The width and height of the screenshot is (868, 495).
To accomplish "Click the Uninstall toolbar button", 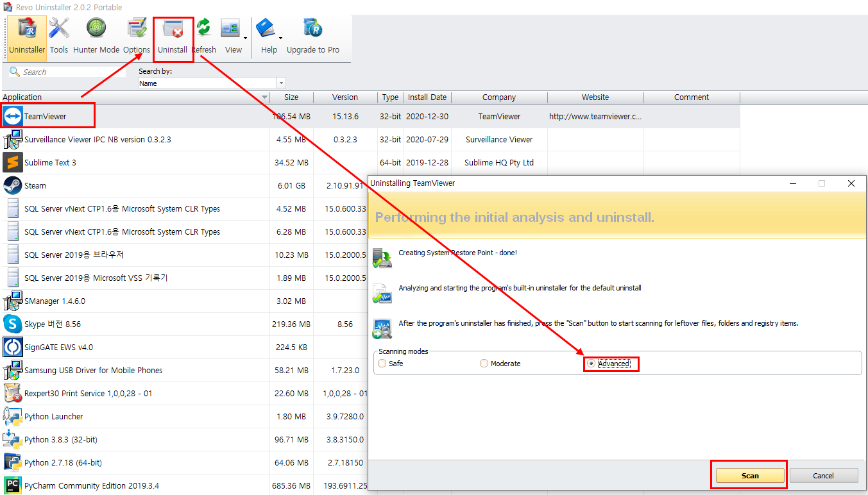I will pyautogui.click(x=173, y=38).
